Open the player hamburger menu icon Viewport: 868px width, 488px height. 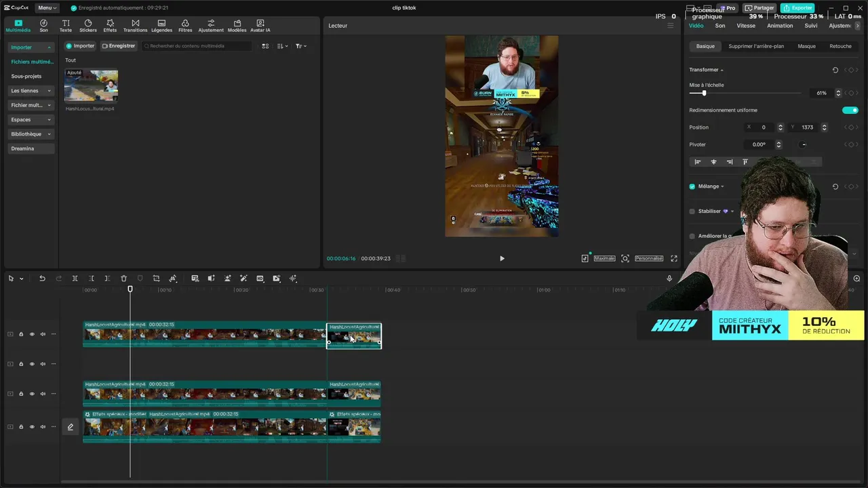tap(671, 26)
